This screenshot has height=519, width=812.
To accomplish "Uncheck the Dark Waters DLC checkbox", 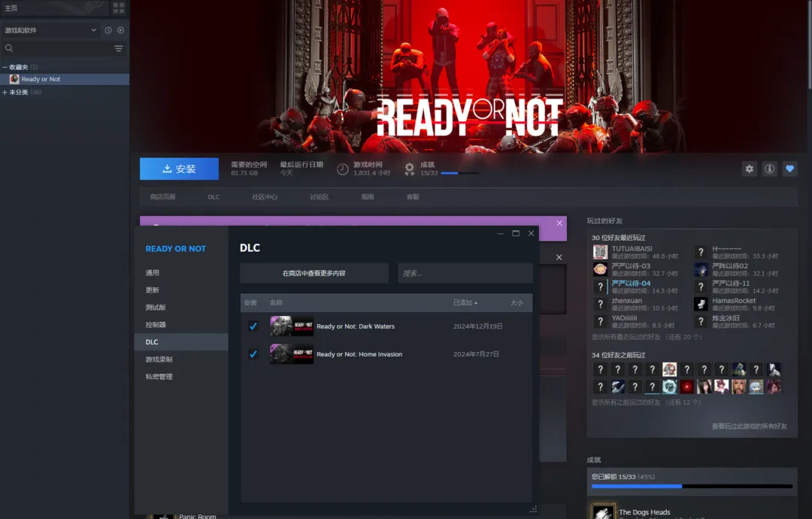I will click(x=253, y=326).
